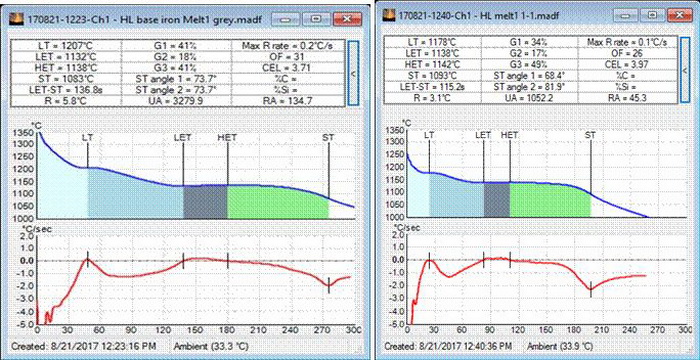The width and height of the screenshot is (700, 360).
Task: Select the ST = 1083°C cell in left window
Action: 66,79
